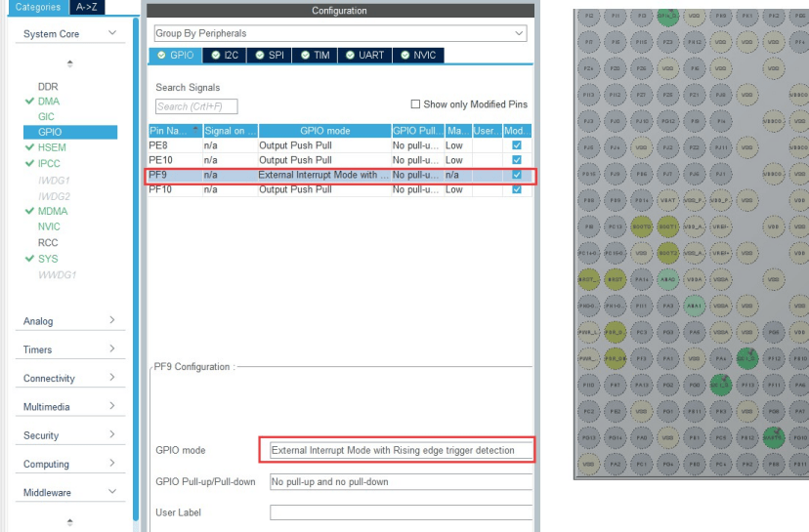Viewport: 809px width, 532px height.
Task: Open SYS in System Core list
Action: click(48, 259)
